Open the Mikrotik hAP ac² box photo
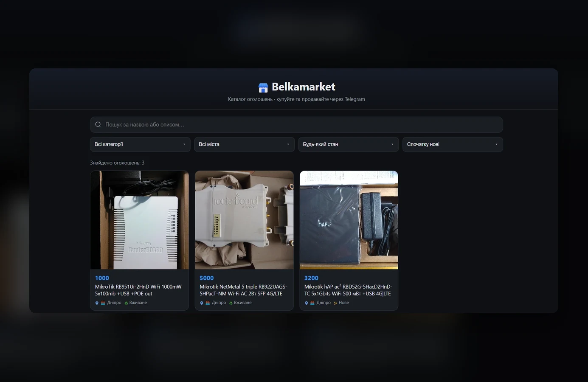Screen dimensions: 588x382 [x=349, y=220]
